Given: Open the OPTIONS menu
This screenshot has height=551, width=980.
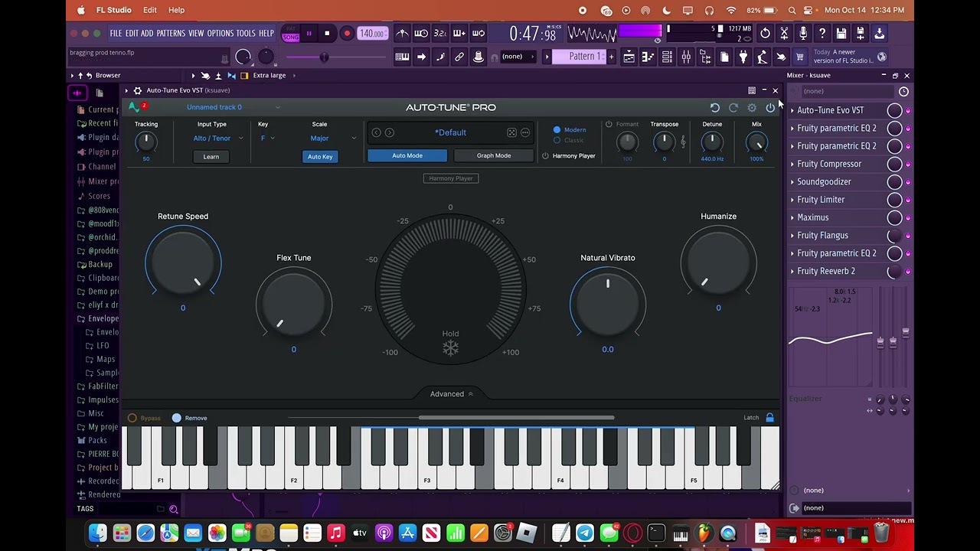Looking at the screenshot, I should pyautogui.click(x=220, y=34).
